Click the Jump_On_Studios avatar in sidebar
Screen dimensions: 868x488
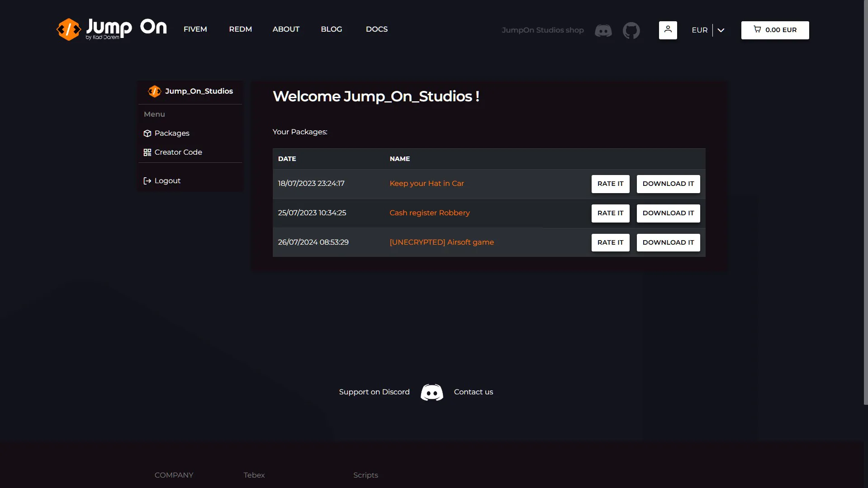point(154,91)
